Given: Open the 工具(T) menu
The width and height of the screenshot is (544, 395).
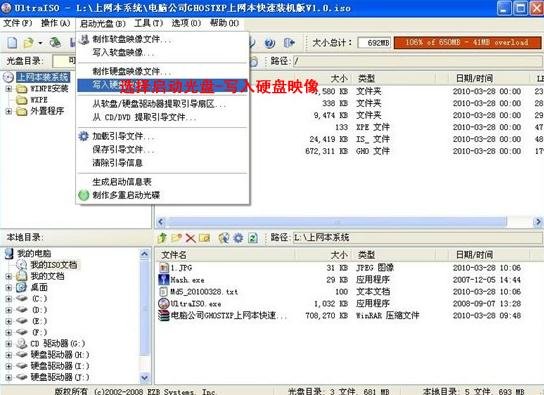Looking at the screenshot, I should 148,23.
